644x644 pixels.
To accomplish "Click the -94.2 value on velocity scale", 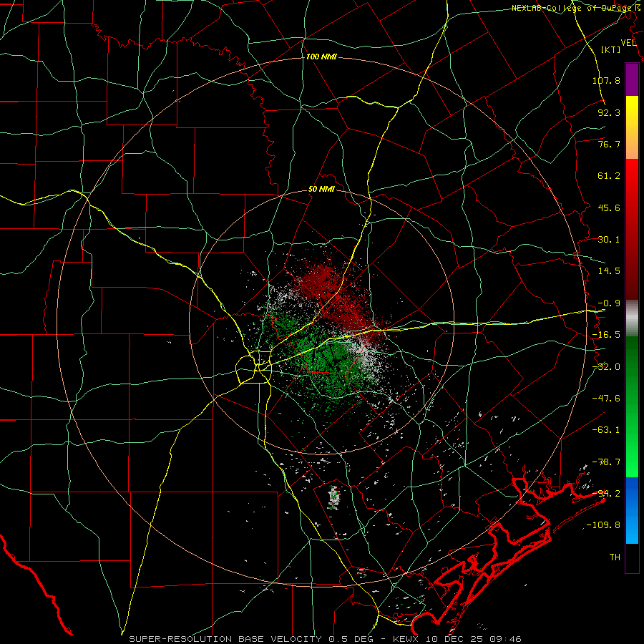I will [x=606, y=494].
